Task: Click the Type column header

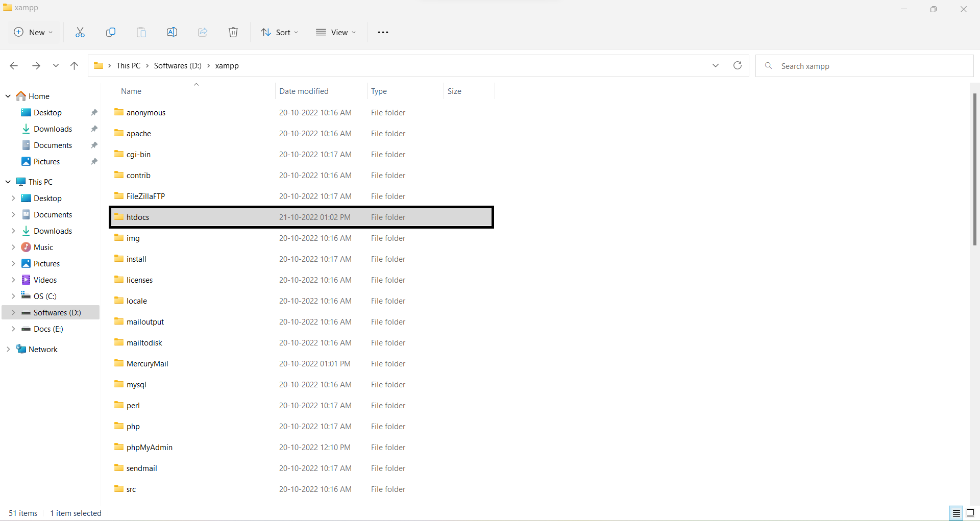Action: [379, 91]
